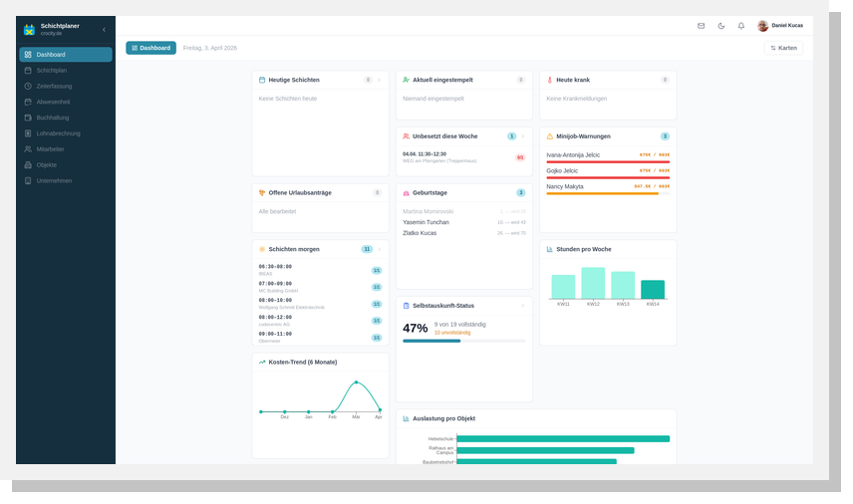Open the Buchhaltung section
853x504 pixels.
pos(66,118)
